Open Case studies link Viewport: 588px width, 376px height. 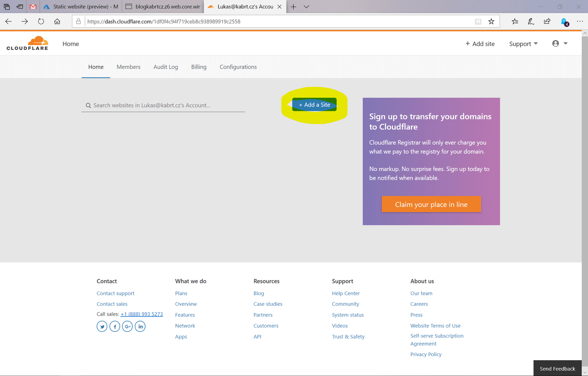tap(268, 304)
